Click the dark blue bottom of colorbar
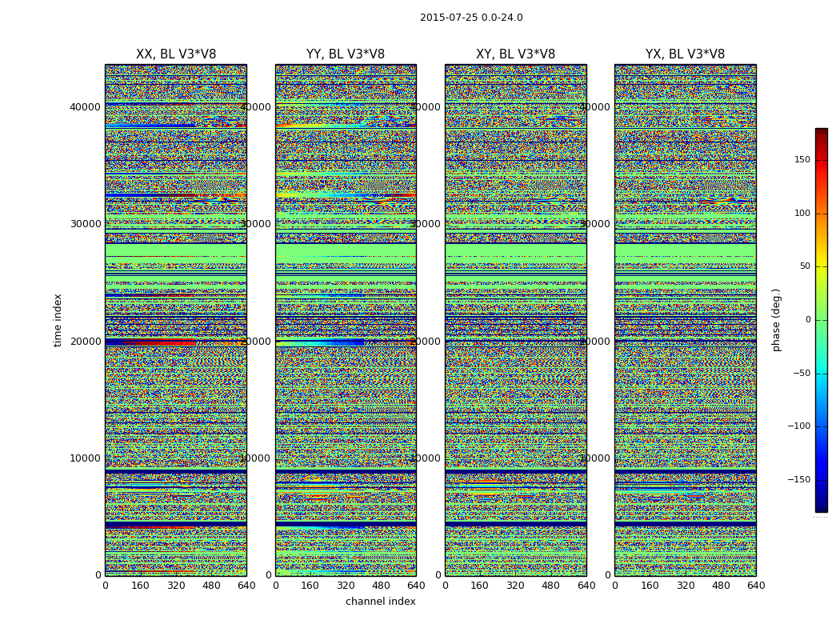This screenshot has height=640, width=840. (822, 506)
